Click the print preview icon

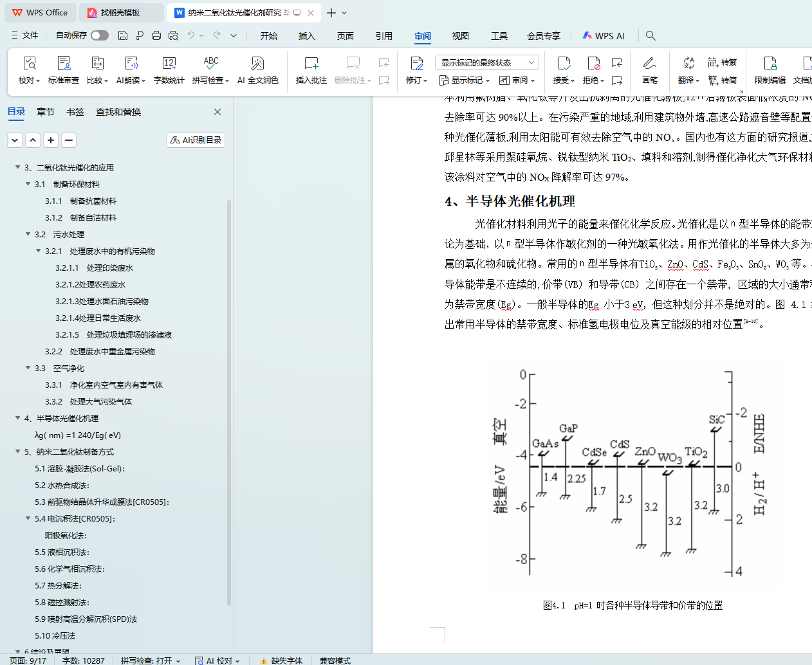(x=173, y=35)
